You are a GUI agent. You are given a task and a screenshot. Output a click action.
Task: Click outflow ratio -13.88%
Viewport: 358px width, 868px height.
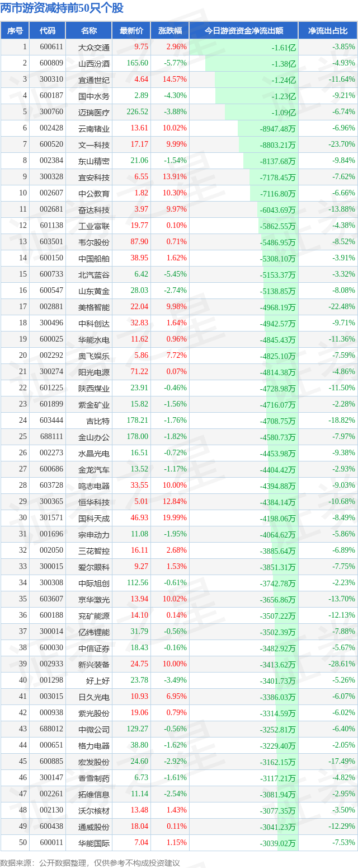click(342, 209)
